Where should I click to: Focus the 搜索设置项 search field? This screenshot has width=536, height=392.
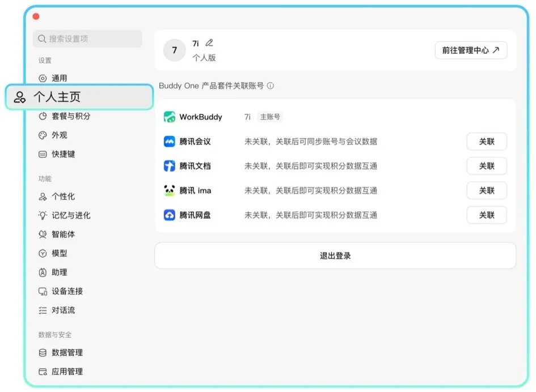87,39
